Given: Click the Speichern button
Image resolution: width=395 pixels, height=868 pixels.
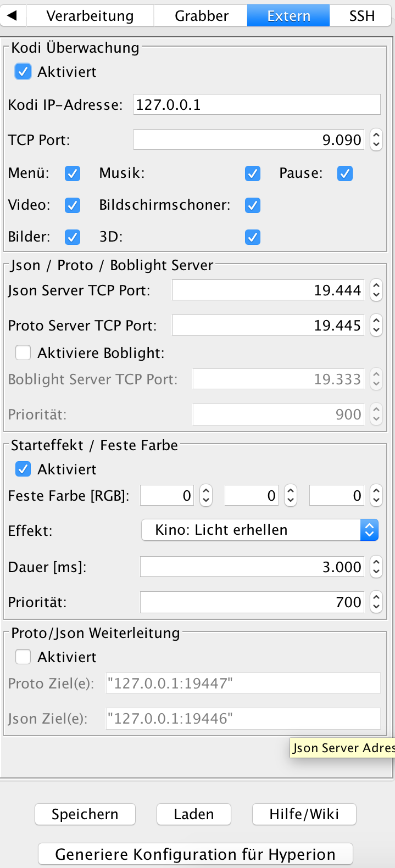Looking at the screenshot, I should pyautogui.click(x=85, y=814).
